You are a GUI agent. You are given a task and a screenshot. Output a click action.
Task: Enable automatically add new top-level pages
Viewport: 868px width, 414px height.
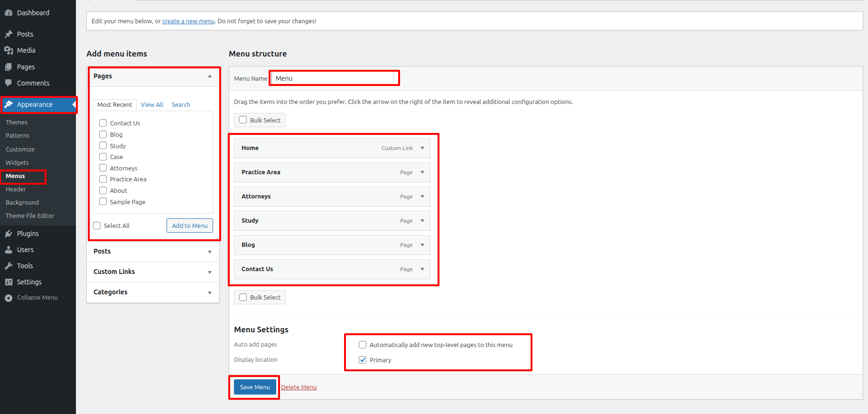click(363, 345)
